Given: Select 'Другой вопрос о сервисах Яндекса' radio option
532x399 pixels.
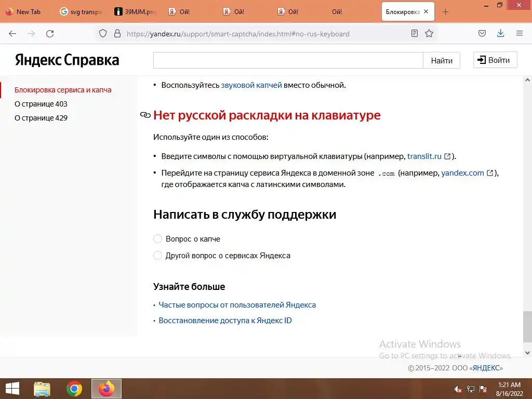Looking at the screenshot, I should click(157, 256).
